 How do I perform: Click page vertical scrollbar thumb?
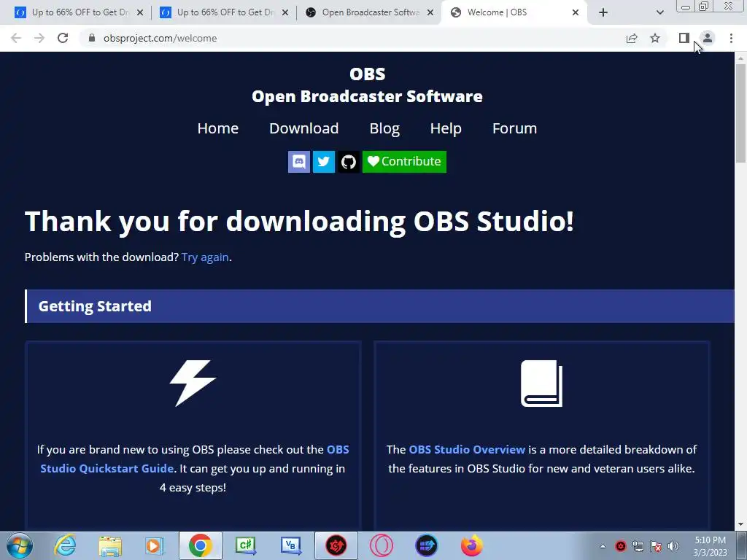tap(740, 113)
